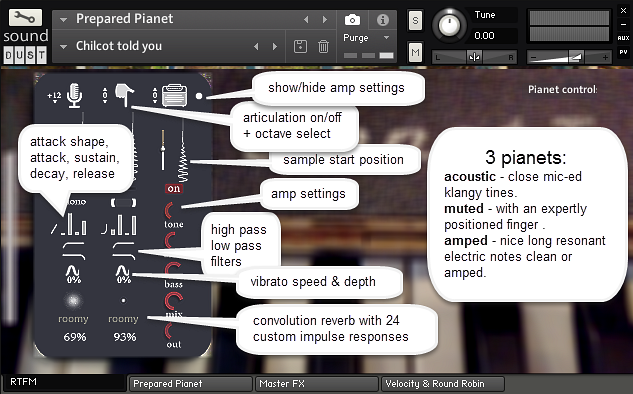633x394 pixels.
Task: Expand the 'Chilcot told you' preset dropdown arrow
Action: (x=63, y=46)
